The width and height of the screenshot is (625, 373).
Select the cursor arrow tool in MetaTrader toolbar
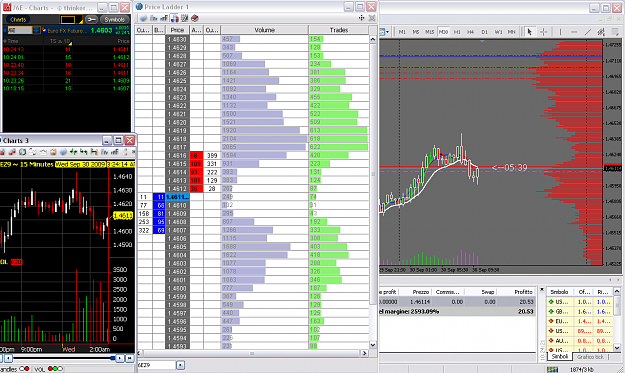(529, 32)
